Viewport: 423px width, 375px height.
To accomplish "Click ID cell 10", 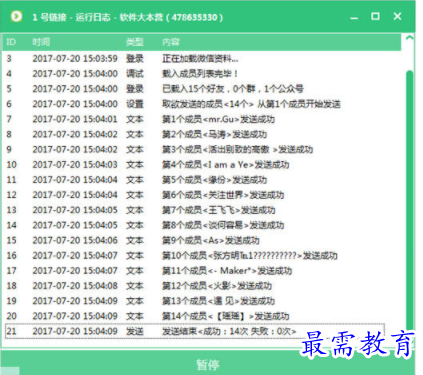I will click(x=11, y=165).
